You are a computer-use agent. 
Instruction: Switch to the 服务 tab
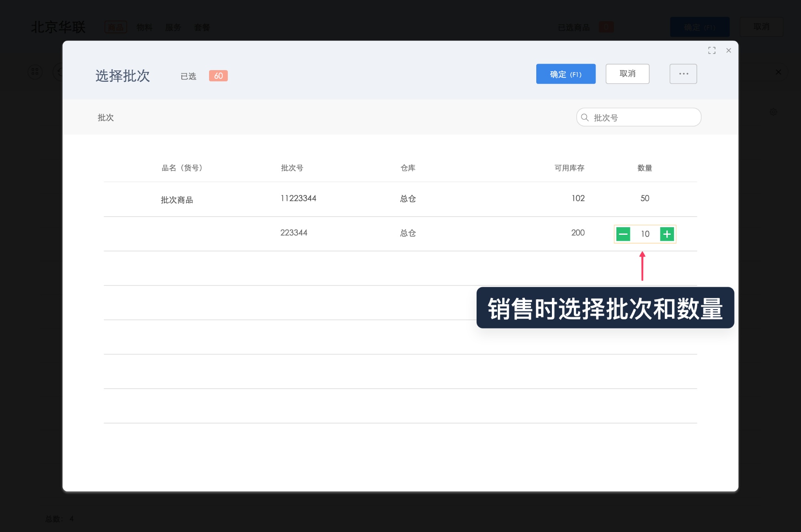click(173, 27)
